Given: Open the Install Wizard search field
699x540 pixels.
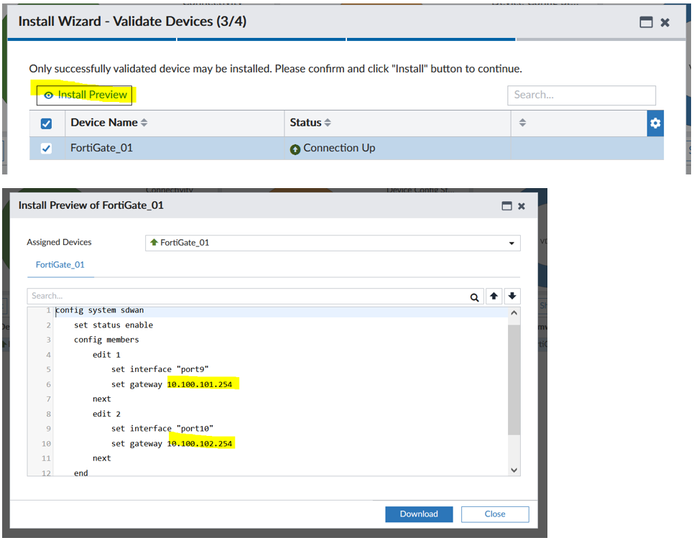Looking at the screenshot, I should [581, 95].
